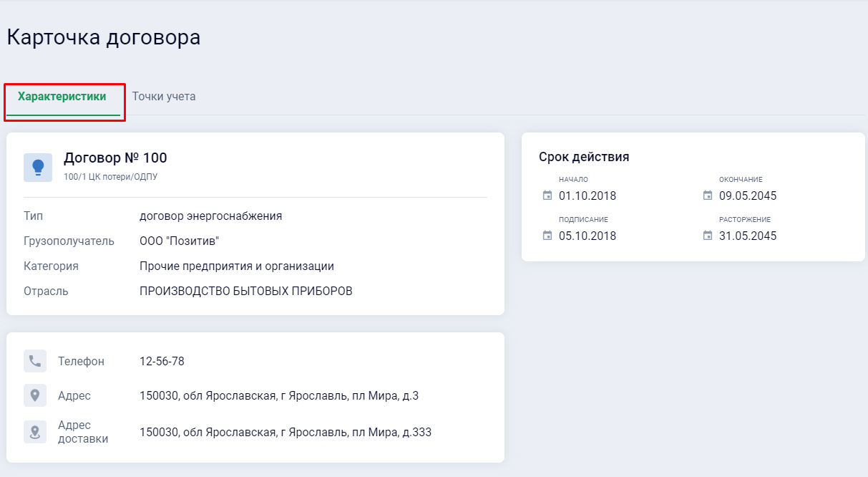The width and height of the screenshot is (868, 477).
Task: Click the address ending in д.3
Action: click(x=279, y=396)
